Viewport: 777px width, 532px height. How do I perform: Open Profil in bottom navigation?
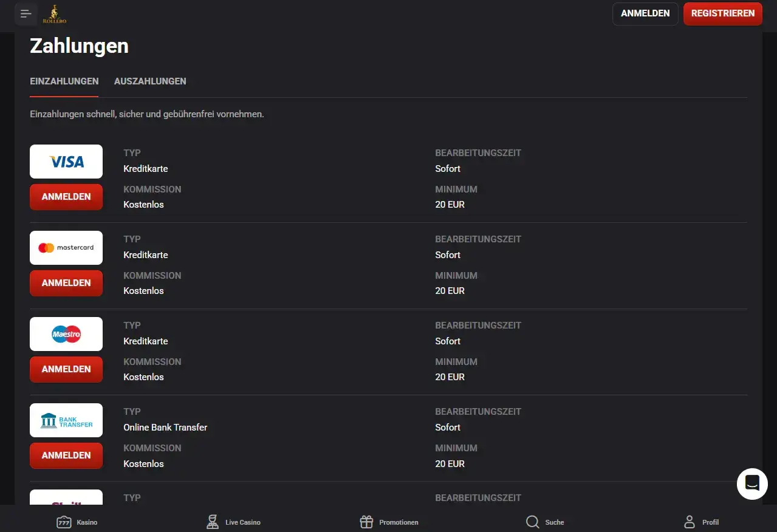(701, 522)
